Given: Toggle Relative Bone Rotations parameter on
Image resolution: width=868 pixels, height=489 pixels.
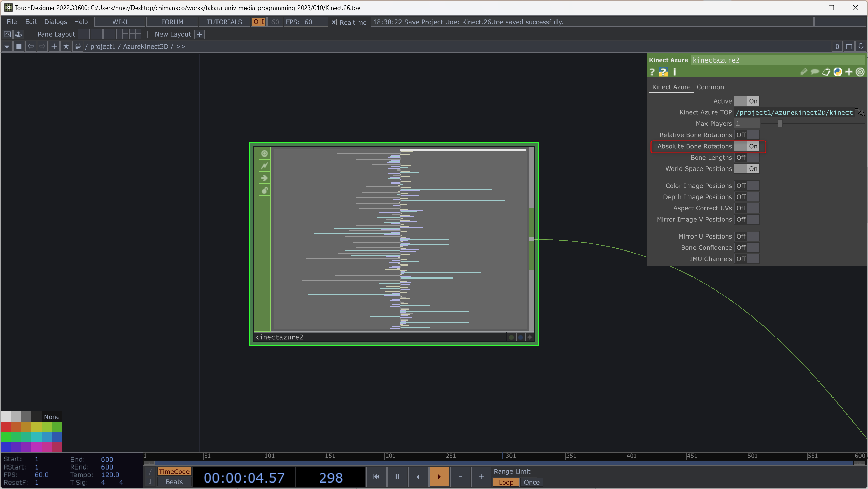Looking at the screenshot, I should coord(747,135).
